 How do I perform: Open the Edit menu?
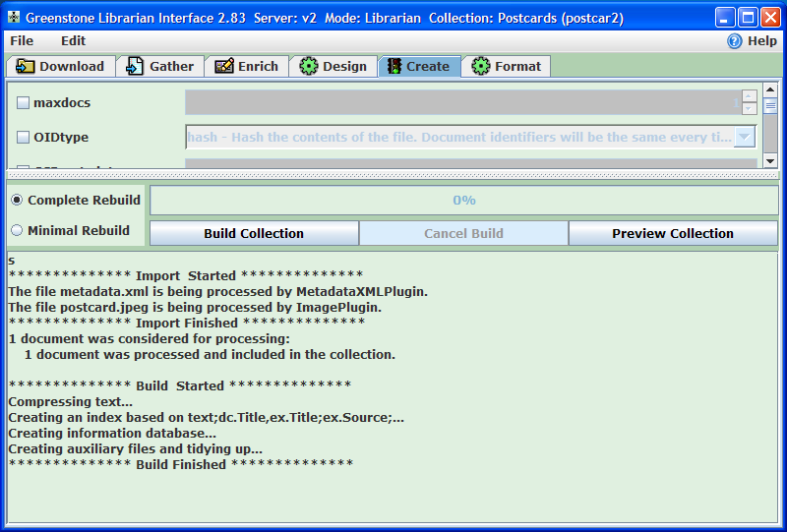click(x=73, y=41)
